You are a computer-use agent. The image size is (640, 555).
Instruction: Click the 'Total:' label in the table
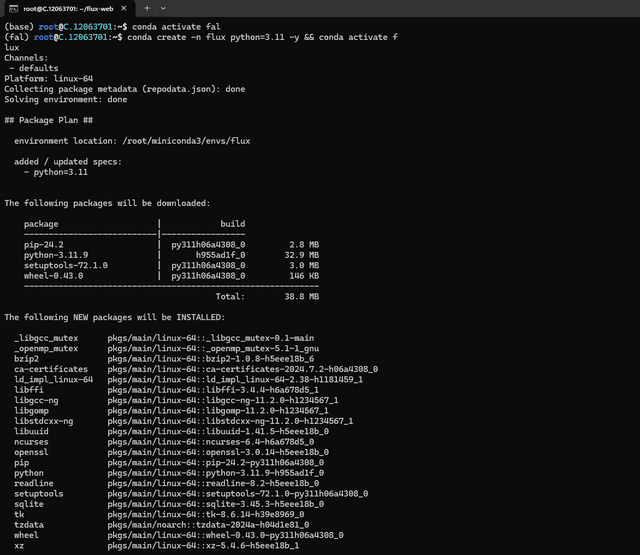230,297
